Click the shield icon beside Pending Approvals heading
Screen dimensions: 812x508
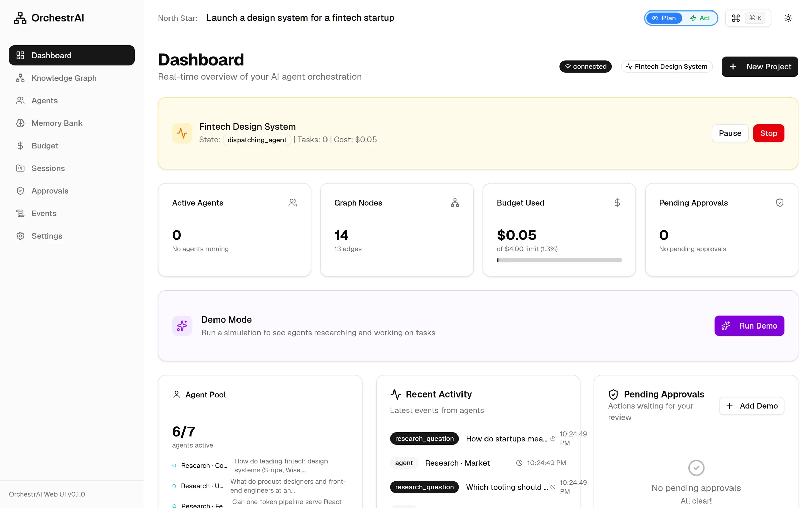(613, 394)
